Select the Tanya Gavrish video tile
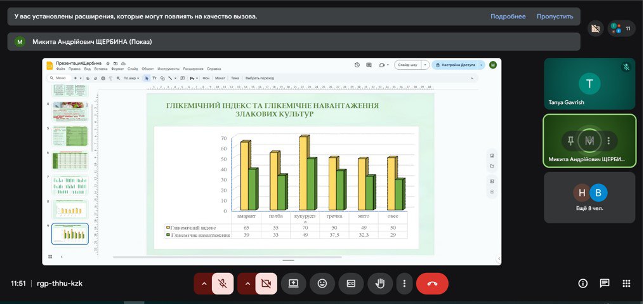The width and height of the screenshot is (644, 304). tap(589, 84)
